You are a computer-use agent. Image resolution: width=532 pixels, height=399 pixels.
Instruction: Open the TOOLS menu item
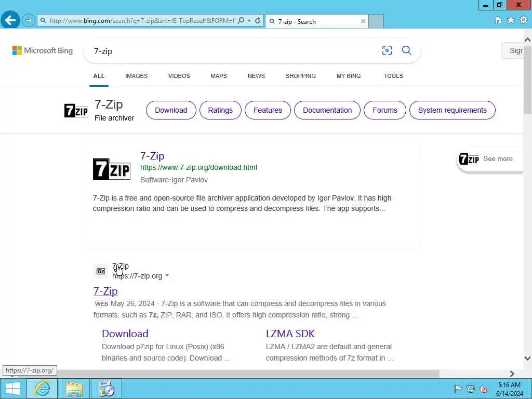click(393, 76)
